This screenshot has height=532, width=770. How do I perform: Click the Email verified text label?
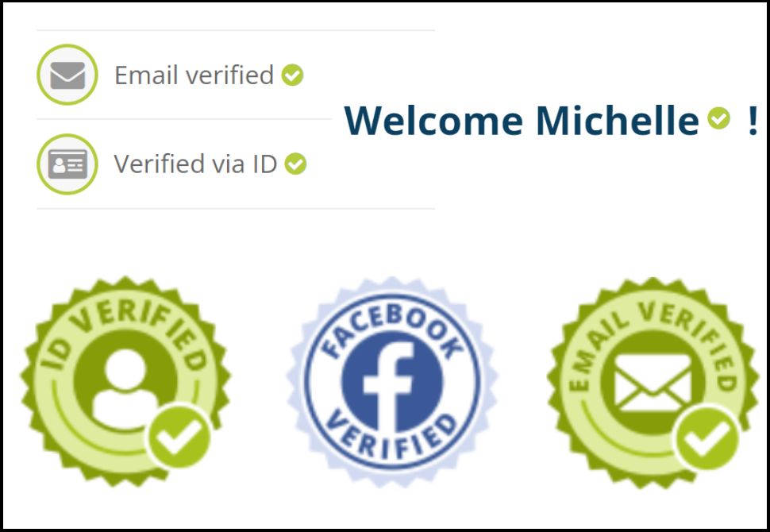194,75
